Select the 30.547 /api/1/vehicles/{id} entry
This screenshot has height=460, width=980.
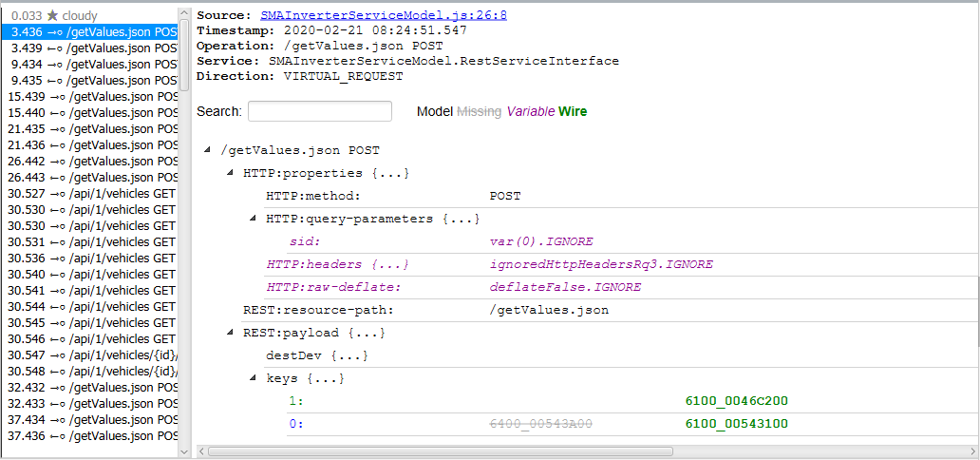pos(90,355)
